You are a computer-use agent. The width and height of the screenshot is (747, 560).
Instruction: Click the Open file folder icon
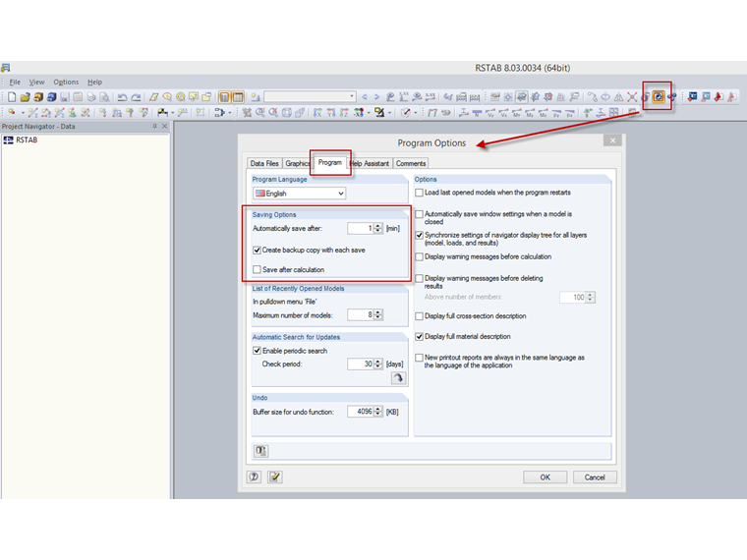click(x=26, y=97)
